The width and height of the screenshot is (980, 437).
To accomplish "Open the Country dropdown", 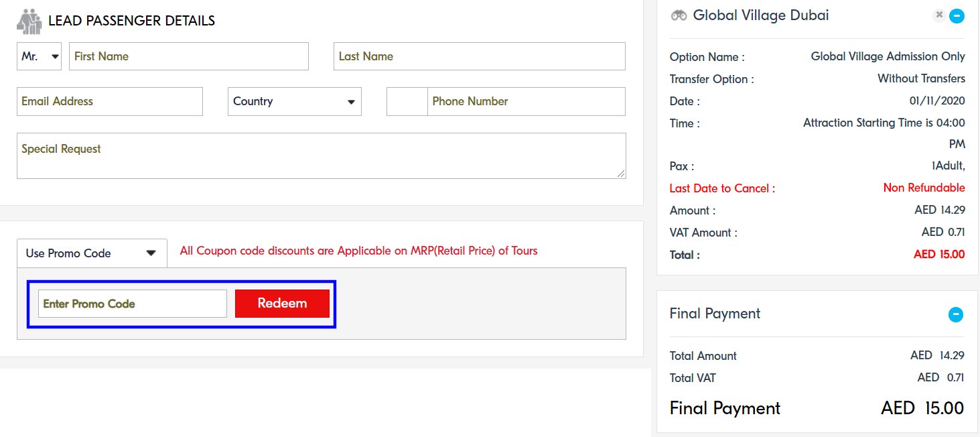I will pos(294,102).
